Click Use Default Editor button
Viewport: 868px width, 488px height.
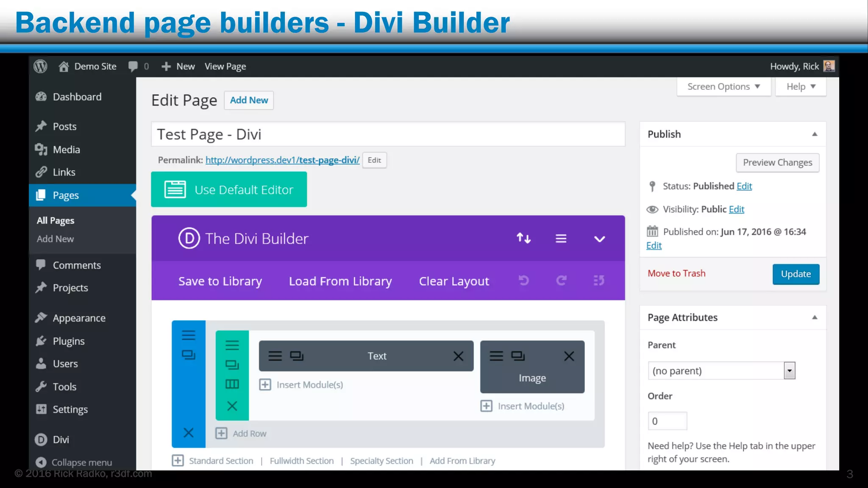pos(229,189)
